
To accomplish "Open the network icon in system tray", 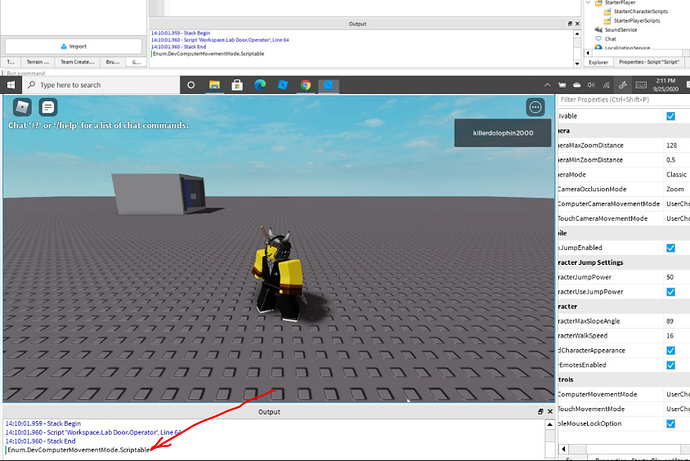I will (x=606, y=85).
